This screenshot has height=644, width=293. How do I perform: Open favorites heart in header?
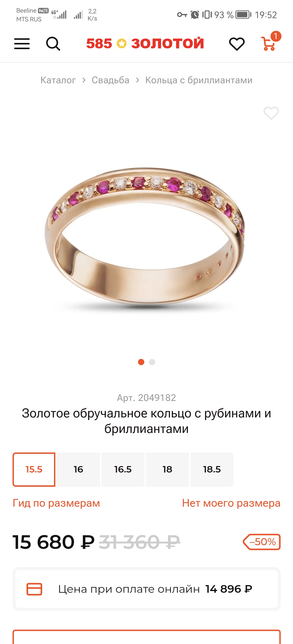tap(237, 44)
